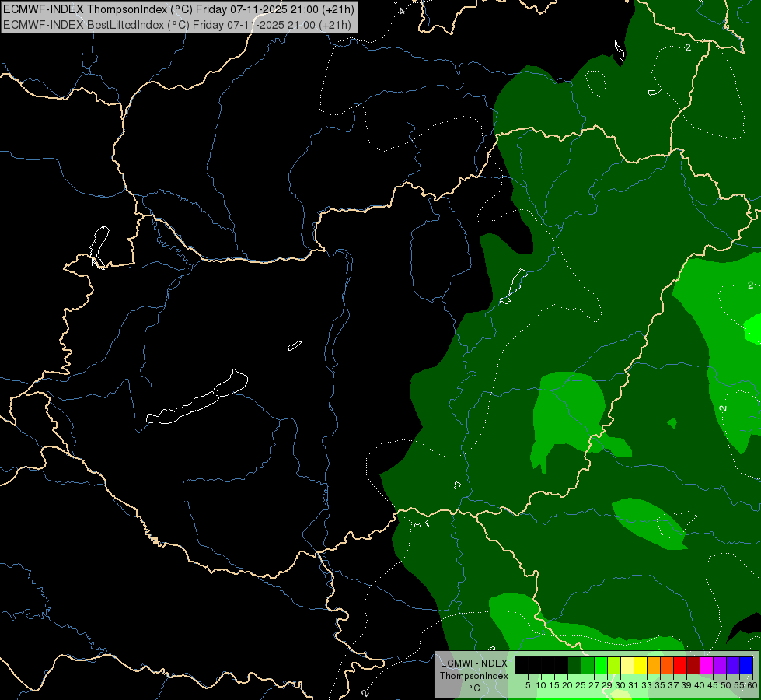Pick the pale yellow 30–31 legend swatch
The width and height of the screenshot is (761, 700).
tap(627, 665)
